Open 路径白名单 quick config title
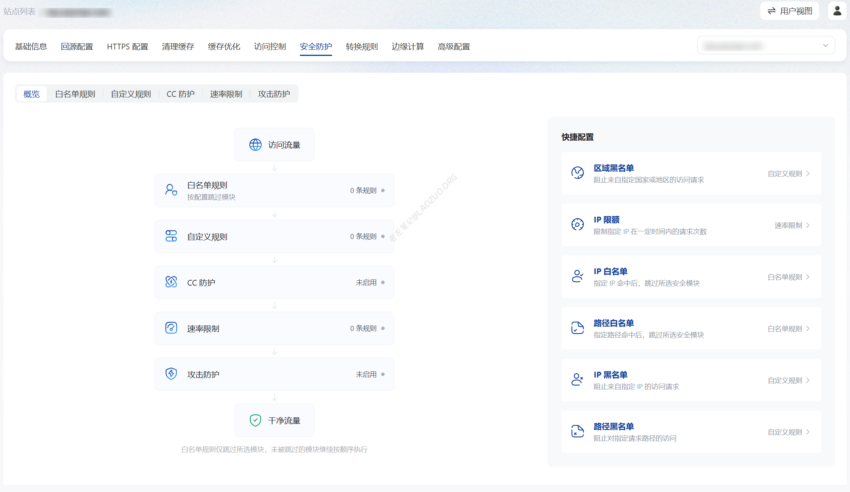 pyautogui.click(x=614, y=323)
